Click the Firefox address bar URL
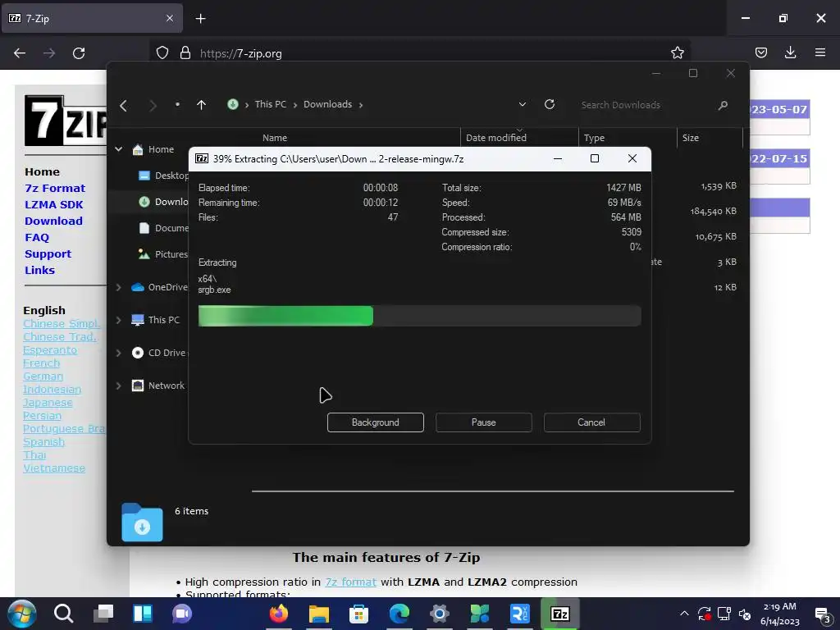 point(240,53)
